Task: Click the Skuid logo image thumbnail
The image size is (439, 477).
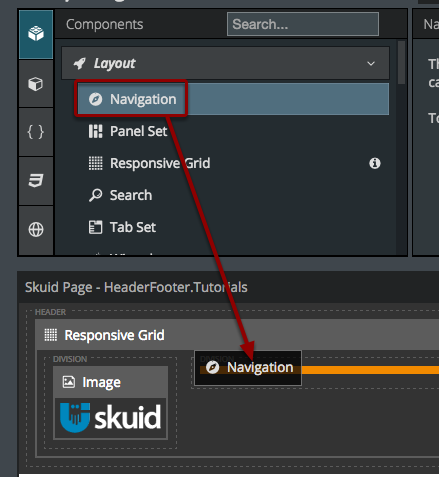Action: pyautogui.click(x=111, y=418)
